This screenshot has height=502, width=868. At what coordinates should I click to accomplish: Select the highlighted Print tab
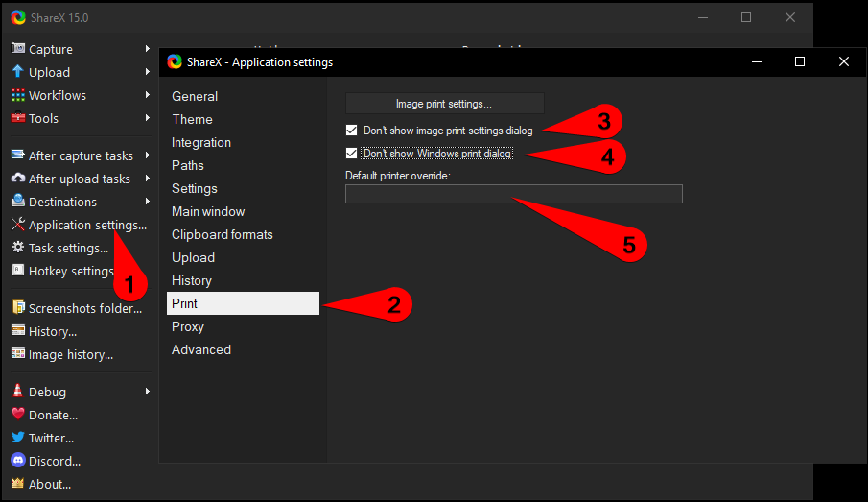tap(243, 303)
